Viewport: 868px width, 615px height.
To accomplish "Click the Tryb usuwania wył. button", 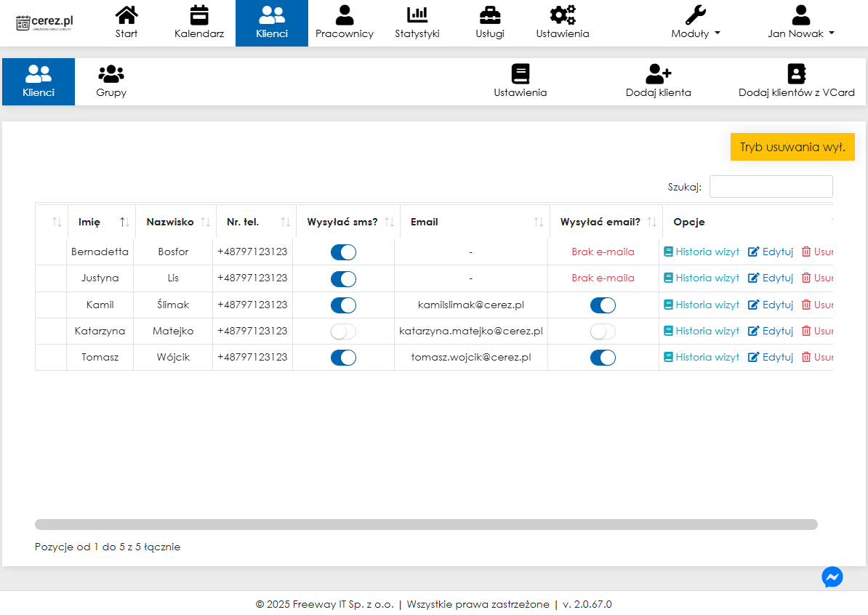I will tap(792, 147).
